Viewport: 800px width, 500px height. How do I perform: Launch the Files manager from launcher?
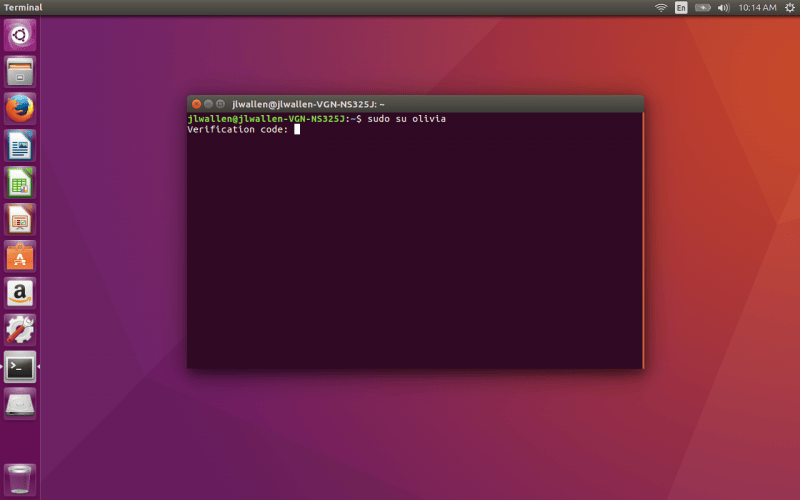pyautogui.click(x=20, y=72)
